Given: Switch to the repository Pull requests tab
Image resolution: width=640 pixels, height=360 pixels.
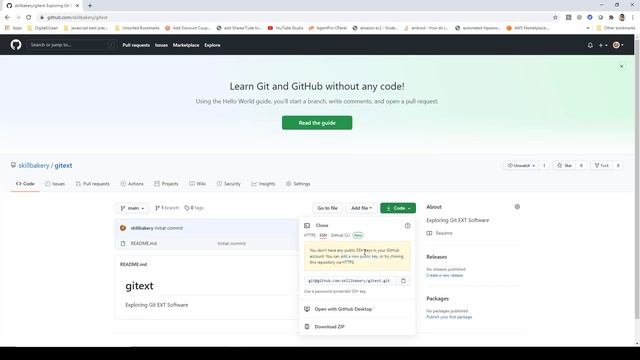Looking at the screenshot, I should tap(93, 184).
